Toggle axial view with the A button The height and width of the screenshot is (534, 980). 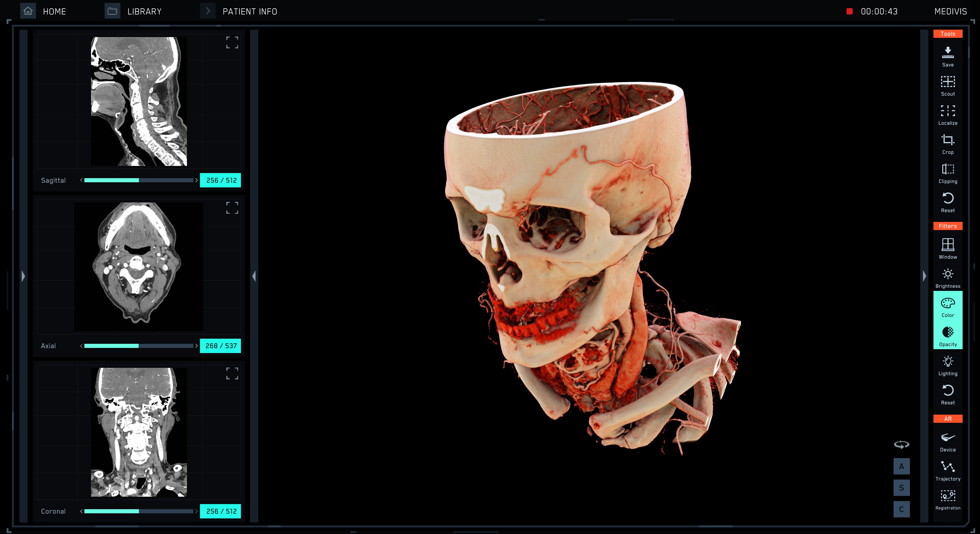(x=902, y=466)
